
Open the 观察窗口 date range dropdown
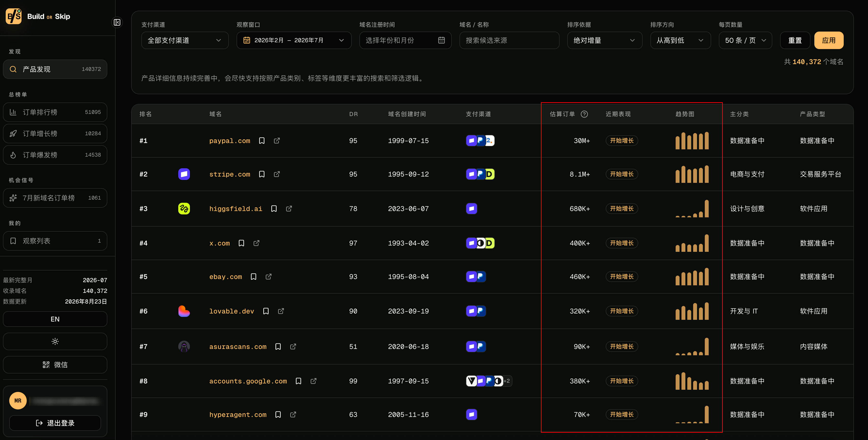point(294,40)
